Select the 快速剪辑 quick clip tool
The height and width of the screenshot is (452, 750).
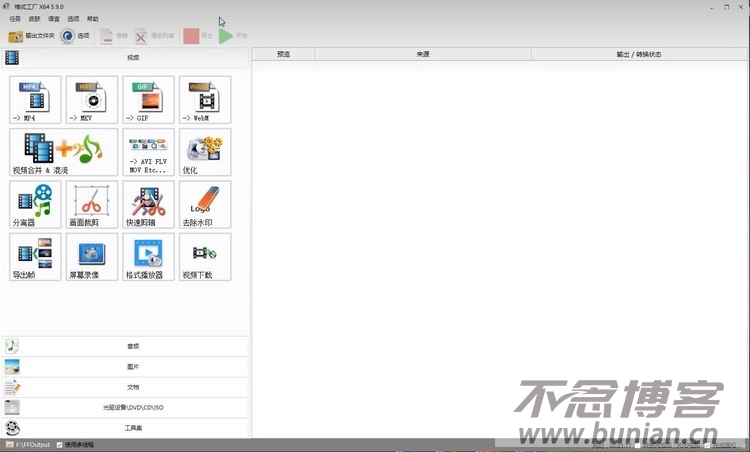(x=148, y=204)
